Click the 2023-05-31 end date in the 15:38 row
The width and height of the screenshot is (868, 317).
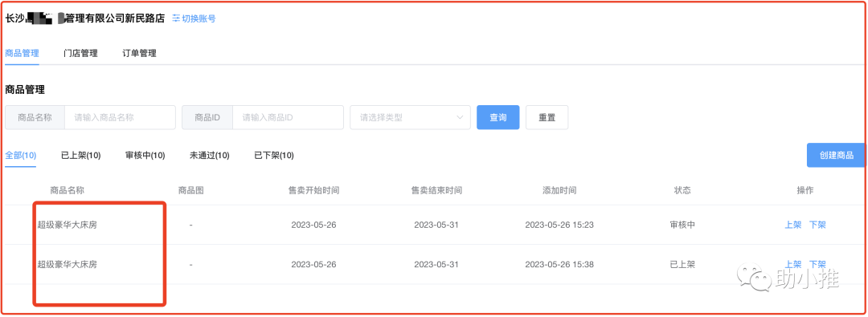pos(436,265)
